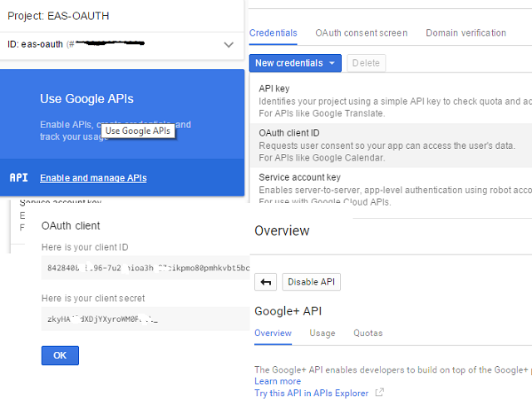Click the large Overview page heading

pos(282,230)
